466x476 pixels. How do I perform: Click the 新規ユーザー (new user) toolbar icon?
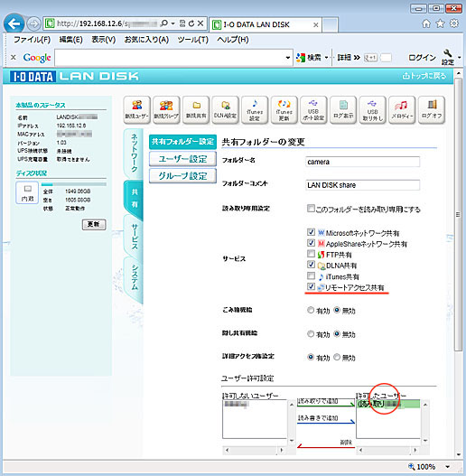(137, 110)
